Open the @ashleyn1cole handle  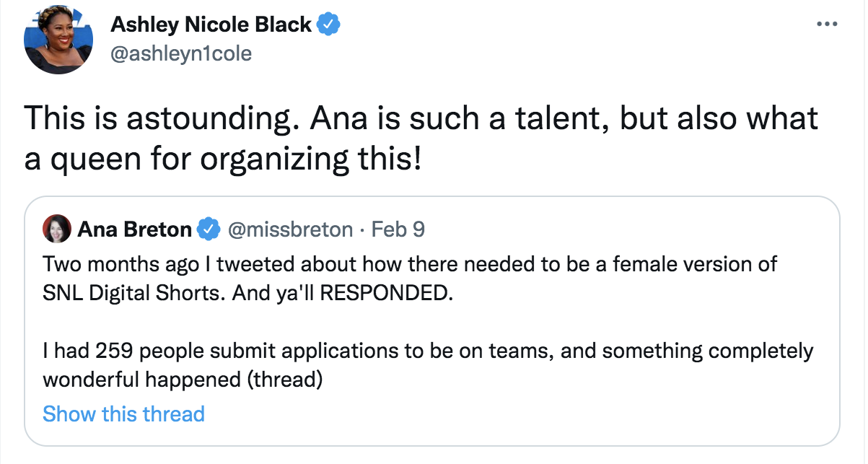tap(180, 53)
